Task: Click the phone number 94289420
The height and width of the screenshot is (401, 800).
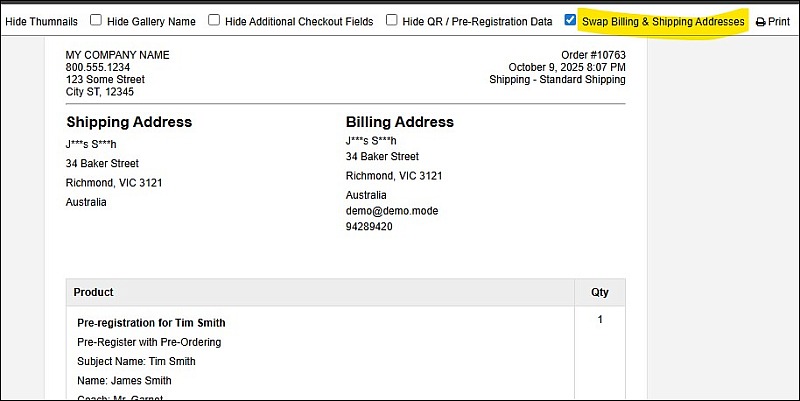Action: click(369, 227)
